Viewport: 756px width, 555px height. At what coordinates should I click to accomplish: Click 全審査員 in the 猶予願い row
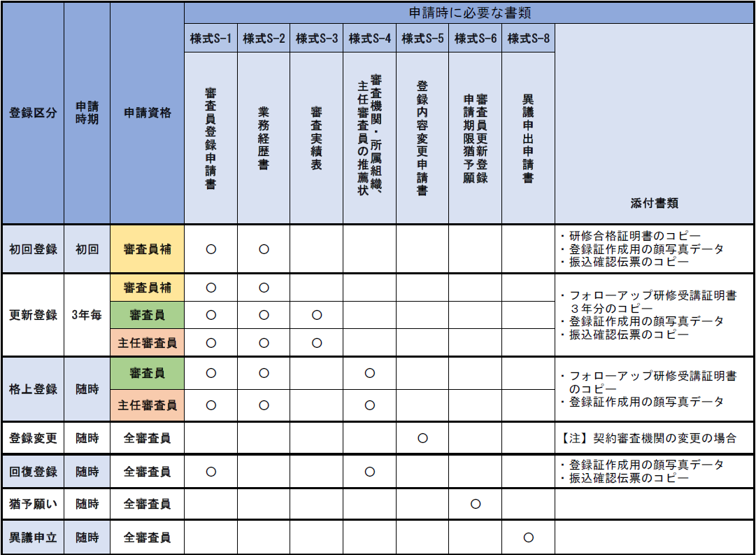click(x=147, y=504)
